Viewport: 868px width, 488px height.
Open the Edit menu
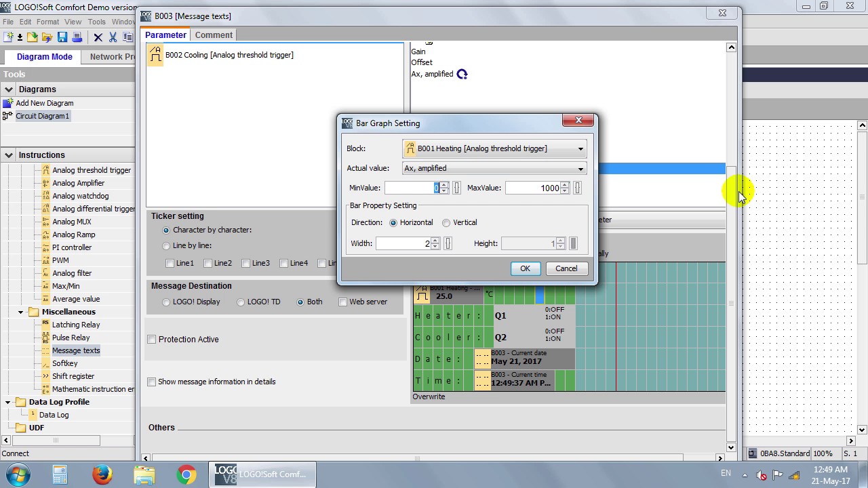[25, 22]
